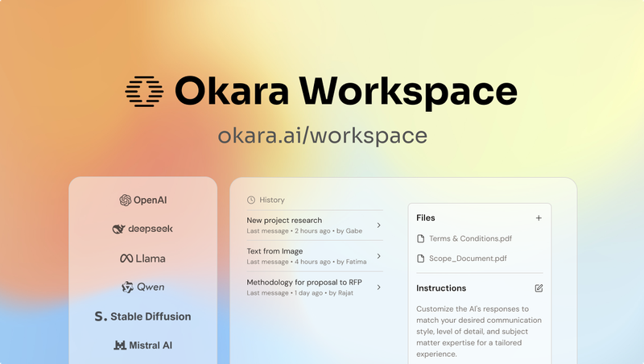Expand the New project research chevron
The image size is (644, 364).
pos(378,225)
